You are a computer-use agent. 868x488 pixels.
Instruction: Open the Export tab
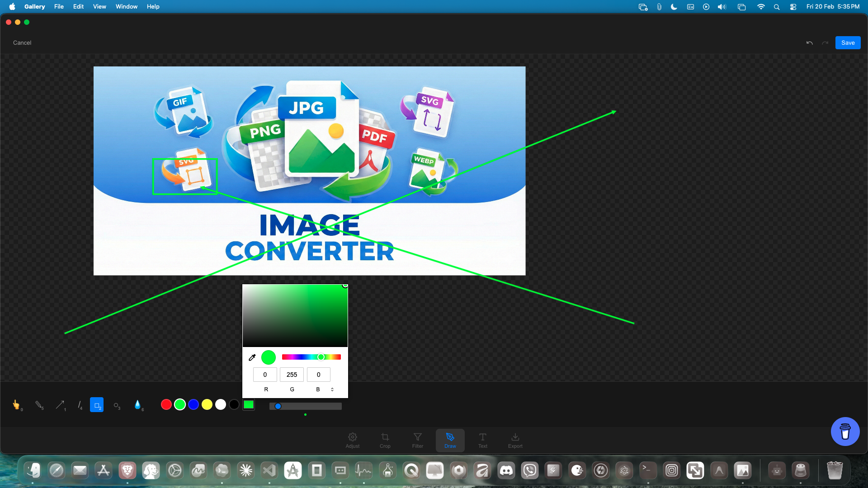click(515, 440)
